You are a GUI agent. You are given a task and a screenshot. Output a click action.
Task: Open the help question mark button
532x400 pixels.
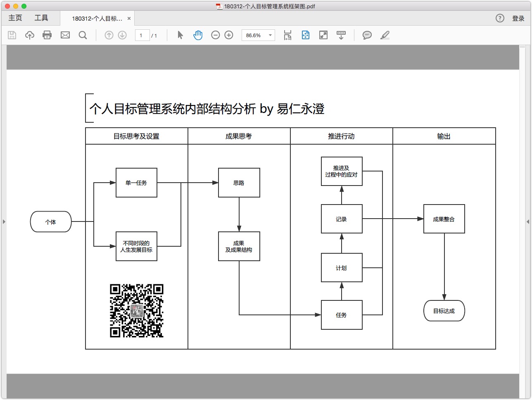pyautogui.click(x=500, y=18)
